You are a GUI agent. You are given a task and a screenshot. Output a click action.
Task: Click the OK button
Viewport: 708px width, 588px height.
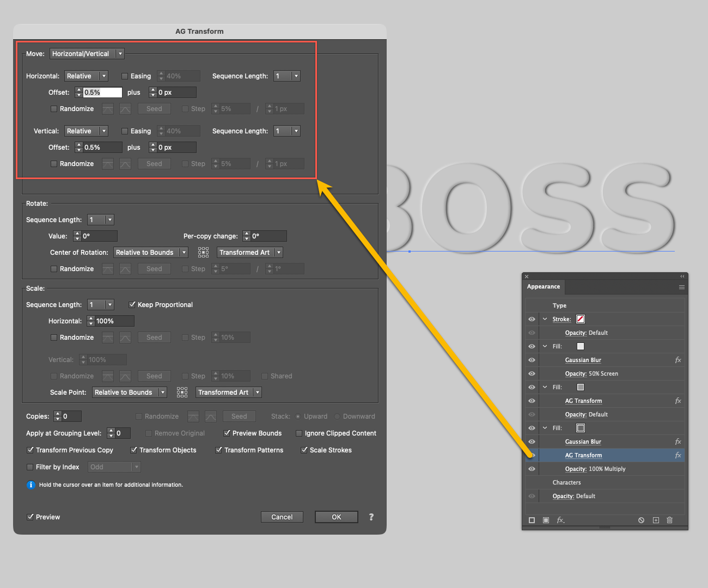[336, 517]
